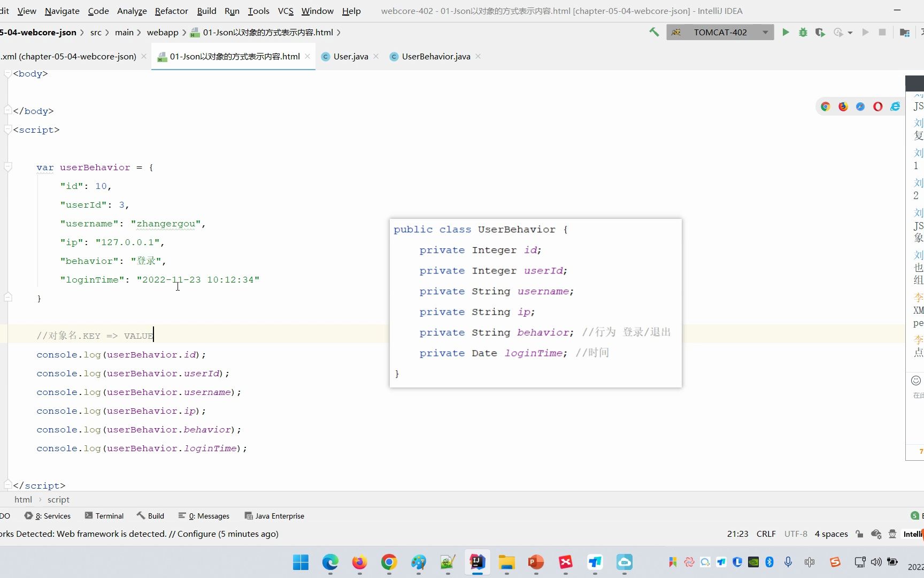The height and width of the screenshot is (578, 924).
Task: Open the Tools menu
Action: point(258,11)
